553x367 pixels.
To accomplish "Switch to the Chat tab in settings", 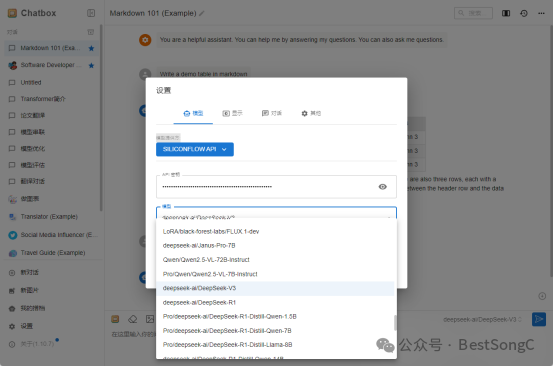I will click(272, 114).
